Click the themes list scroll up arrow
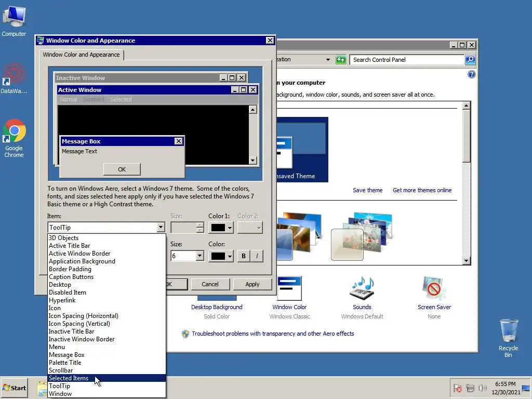The image size is (532, 399). [467, 105]
